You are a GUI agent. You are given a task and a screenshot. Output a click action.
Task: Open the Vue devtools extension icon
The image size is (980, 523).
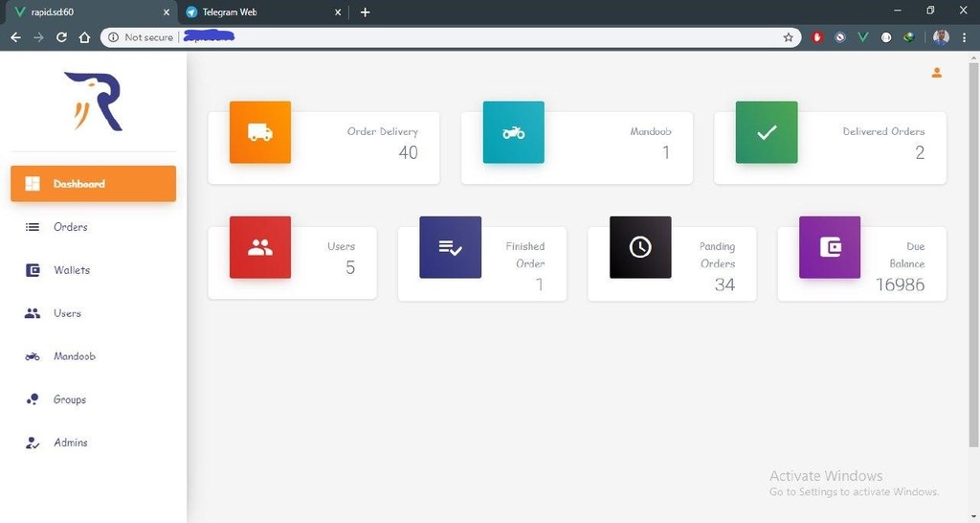coord(863,37)
